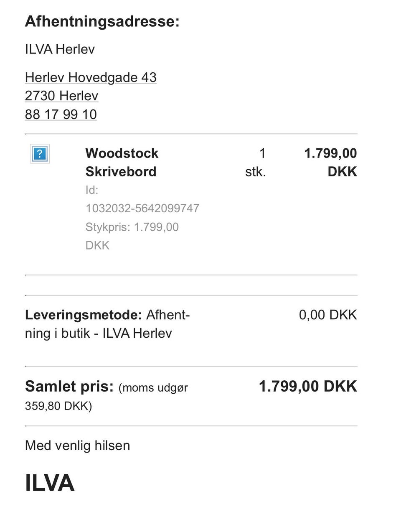Select the total amount beside Samlet pris
The image size is (401, 532).
coord(308,387)
